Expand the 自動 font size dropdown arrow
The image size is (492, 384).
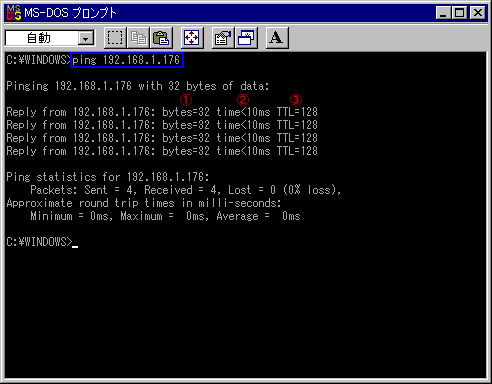[x=86, y=39]
